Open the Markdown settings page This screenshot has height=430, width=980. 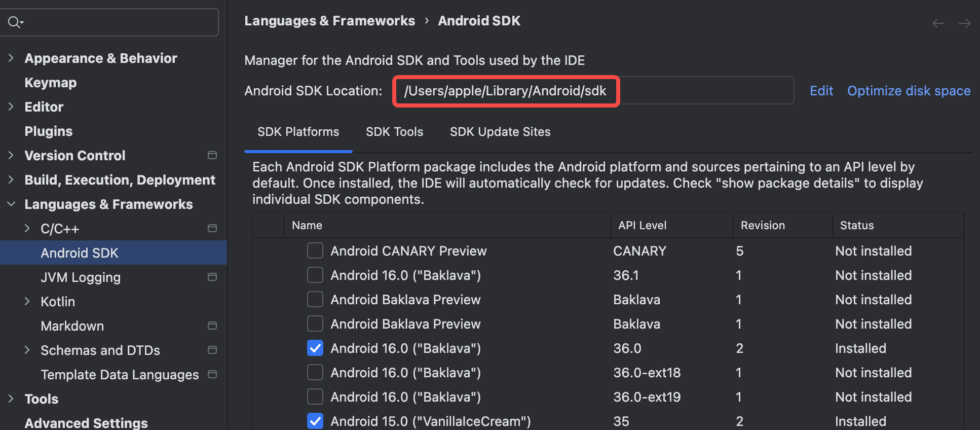pyautogui.click(x=72, y=326)
